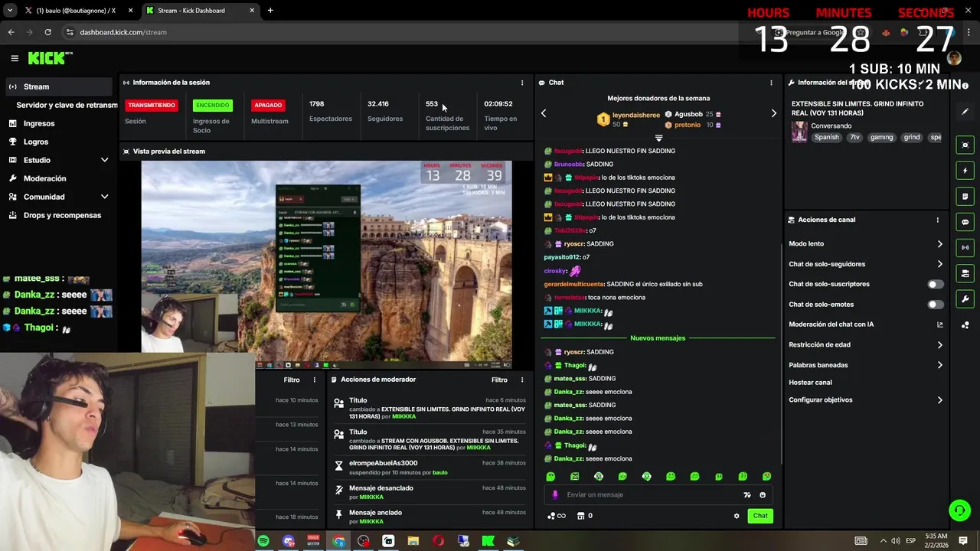Viewport: 980px width, 551px height.
Task: Click the Nuevos mensajes divider label
Action: click(658, 337)
